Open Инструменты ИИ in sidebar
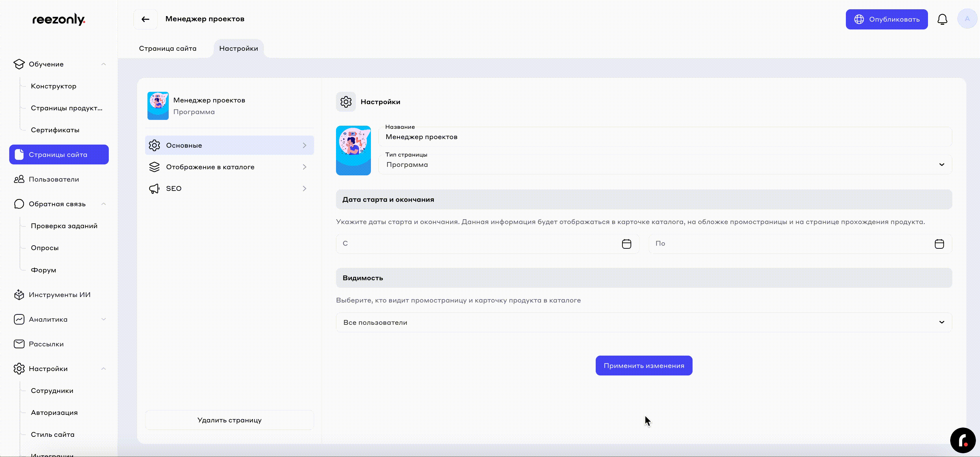 click(x=59, y=295)
